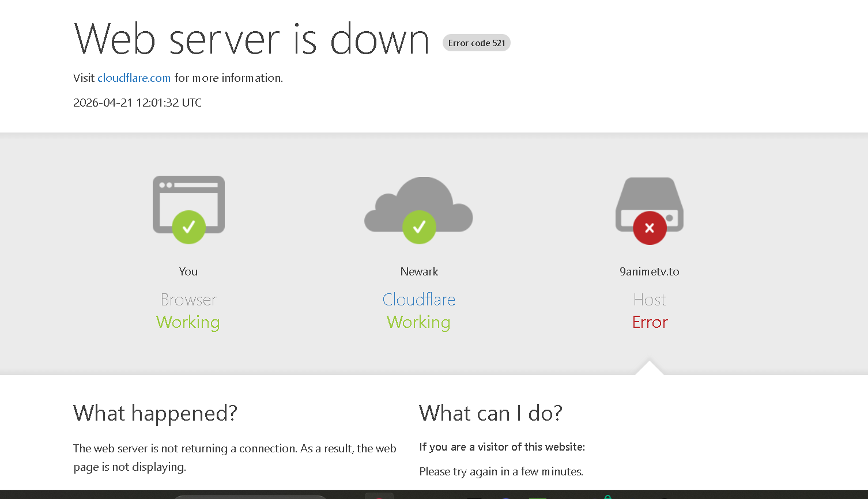
Task: Click "If you are a visitor of this website:"
Action: [502, 447]
